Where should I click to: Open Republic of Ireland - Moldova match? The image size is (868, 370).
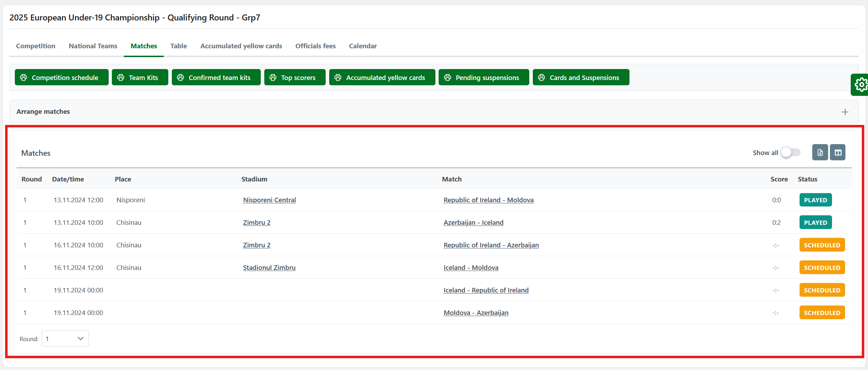488,200
